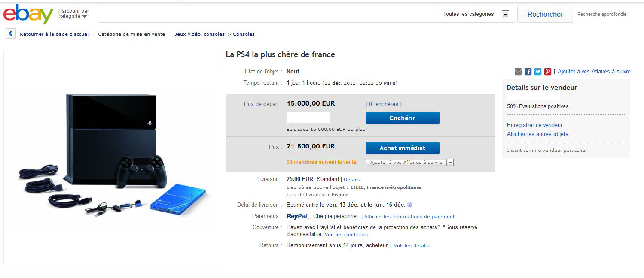Click the eBay logo
Viewport: 644px width, 278px height.
(x=28, y=14)
